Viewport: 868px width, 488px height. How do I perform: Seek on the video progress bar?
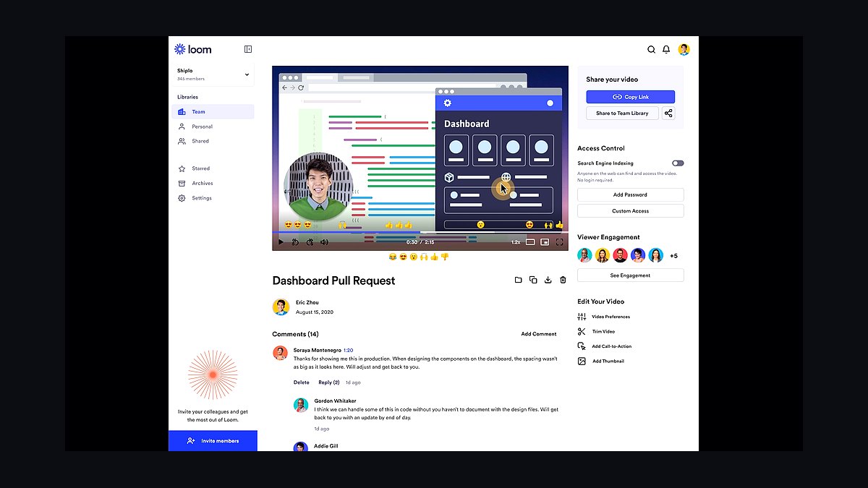[x=420, y=232]
